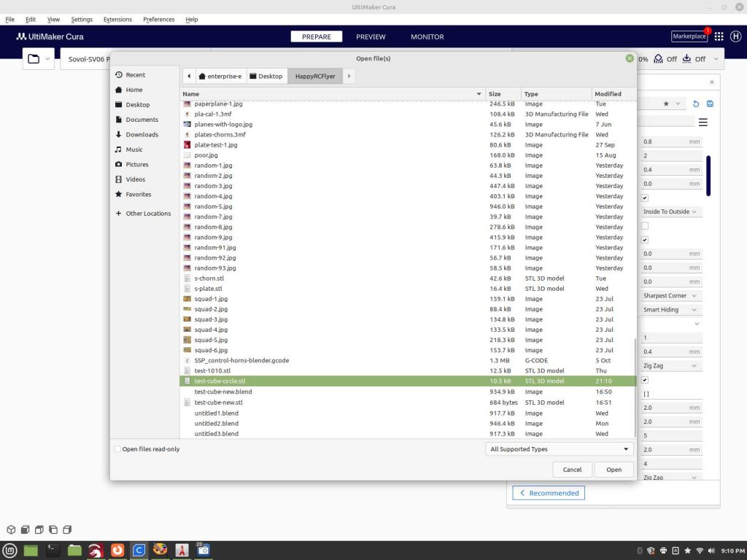Select the s-chorn.stl file
747x560 pixels.
coord(407,278)
